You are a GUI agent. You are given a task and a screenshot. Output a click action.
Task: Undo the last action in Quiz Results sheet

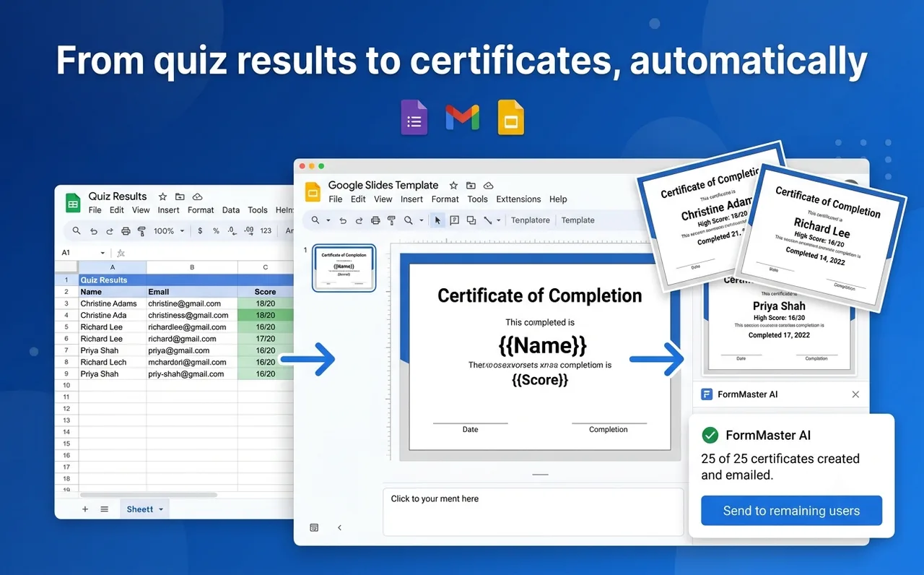coord(93,231)
